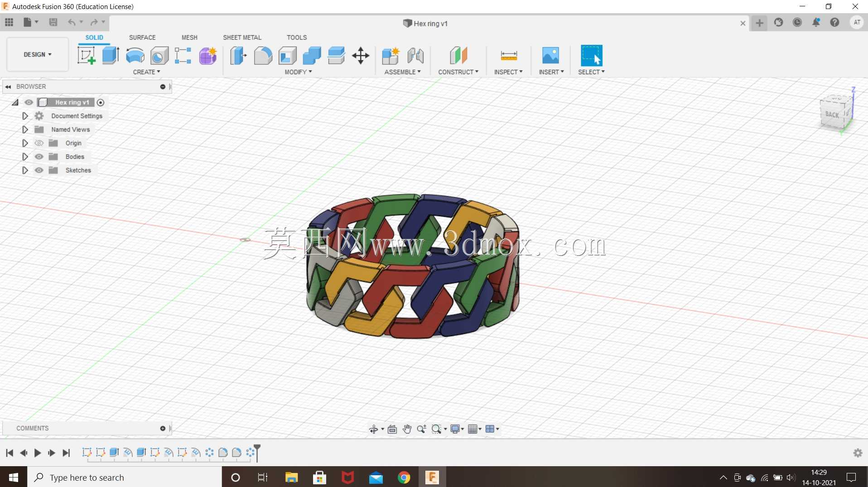
Task: Select the Create Form purple icon
Action: (208, 56)
